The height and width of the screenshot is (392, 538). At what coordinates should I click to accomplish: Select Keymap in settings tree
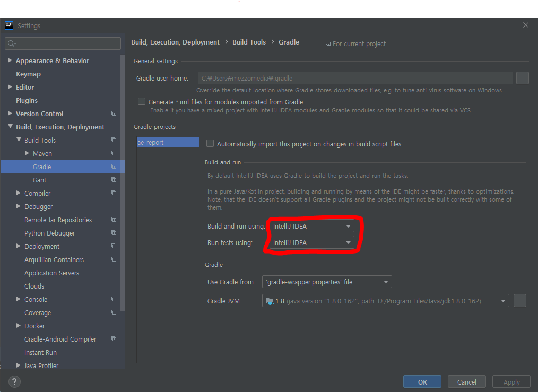[28, 74]
